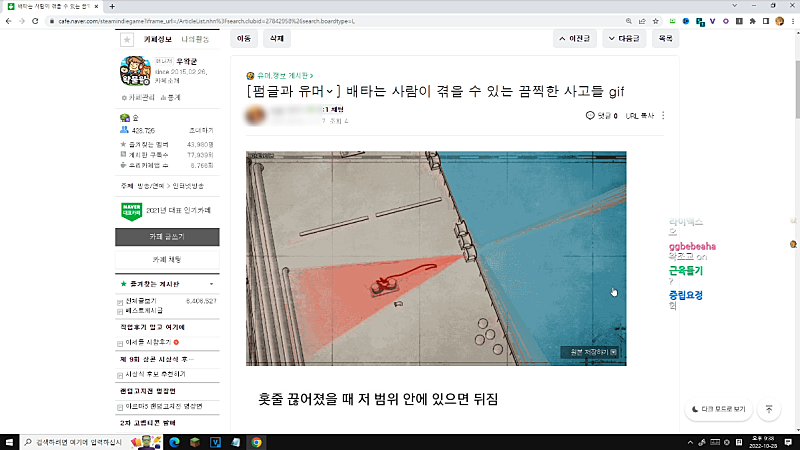This screenshot has height=450, width=800.
Task: Open the 전체글보기 board link
Action: click(141, 301)
